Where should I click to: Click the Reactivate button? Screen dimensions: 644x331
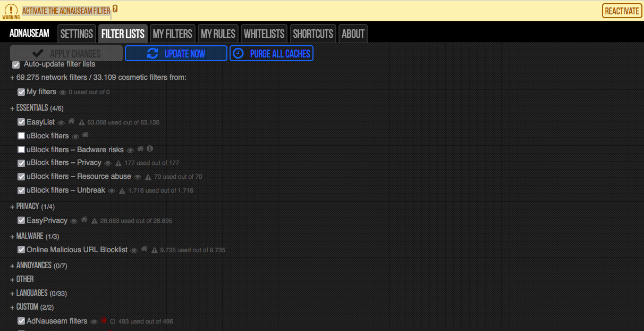coord(622,11)
